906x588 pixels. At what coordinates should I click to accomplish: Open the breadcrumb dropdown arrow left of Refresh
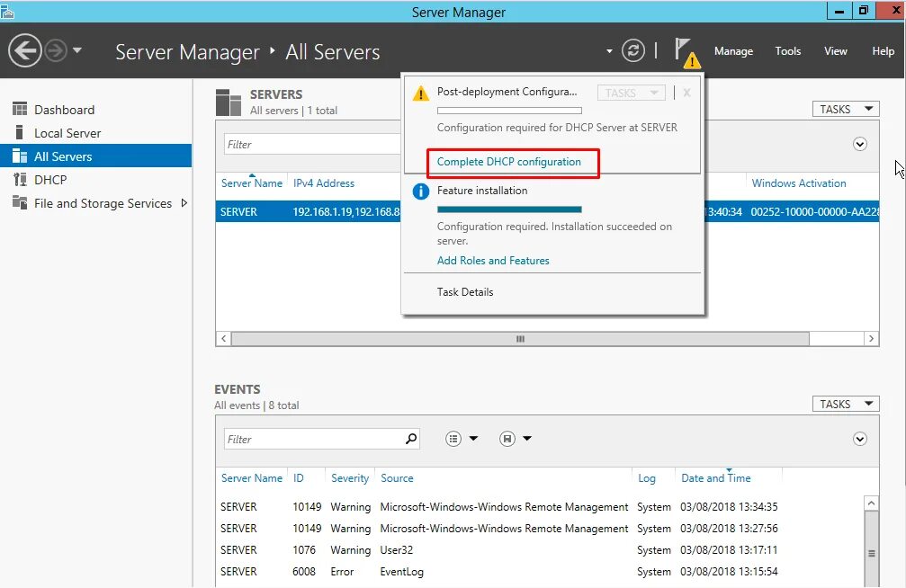(x=609, y=51)
